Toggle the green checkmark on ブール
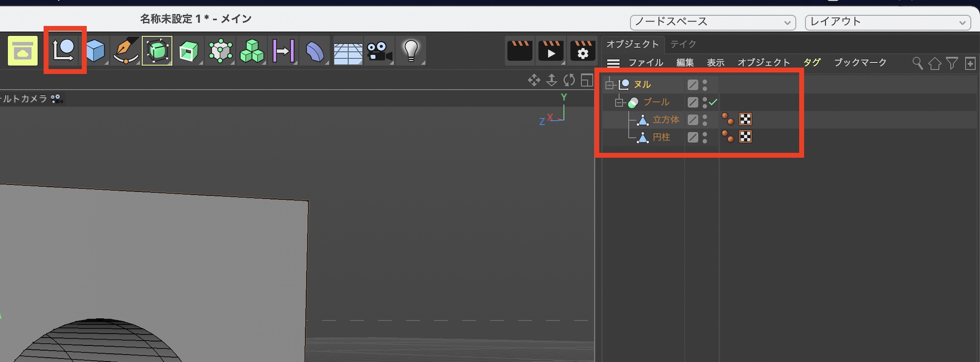 coord(713,102)
